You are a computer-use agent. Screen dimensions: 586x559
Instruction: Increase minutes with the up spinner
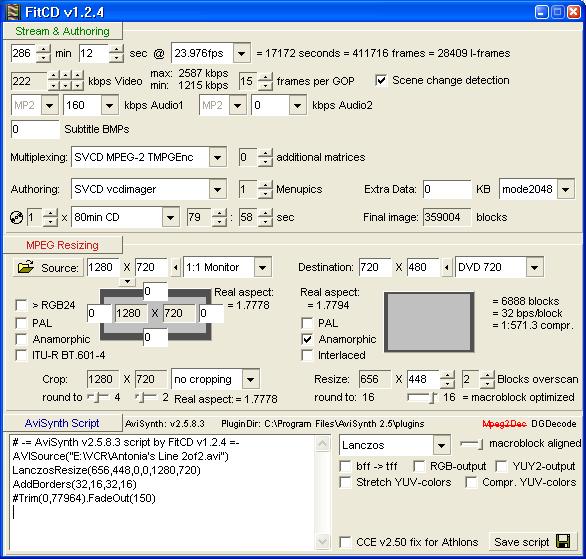(44, 49)
